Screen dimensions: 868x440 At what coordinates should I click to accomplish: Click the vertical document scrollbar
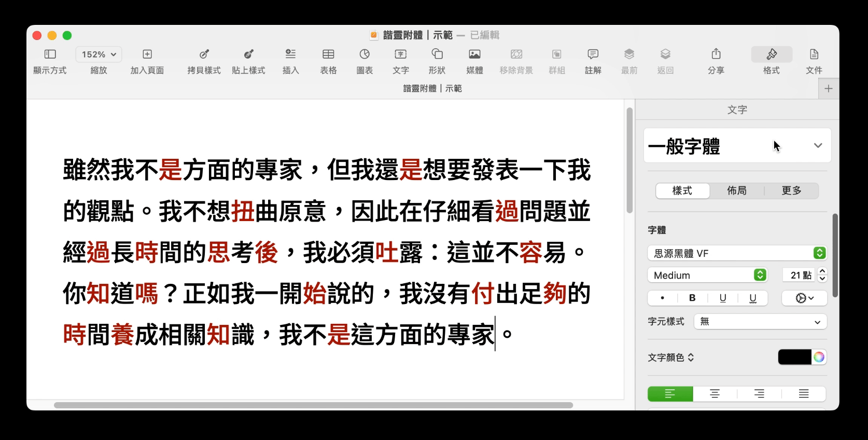[x=629, y=161]
